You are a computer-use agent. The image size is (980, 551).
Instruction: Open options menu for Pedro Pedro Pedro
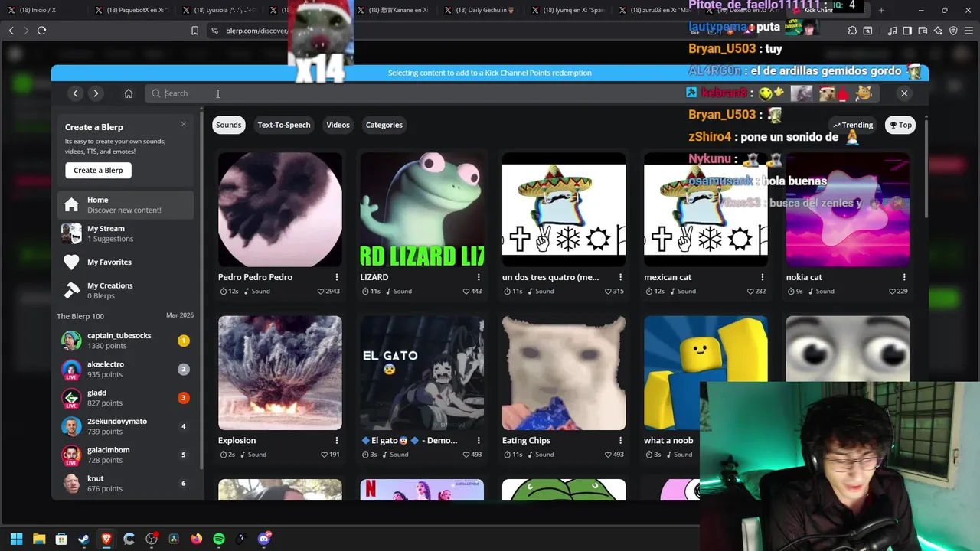pyautogui.click(x=337, y=277)
